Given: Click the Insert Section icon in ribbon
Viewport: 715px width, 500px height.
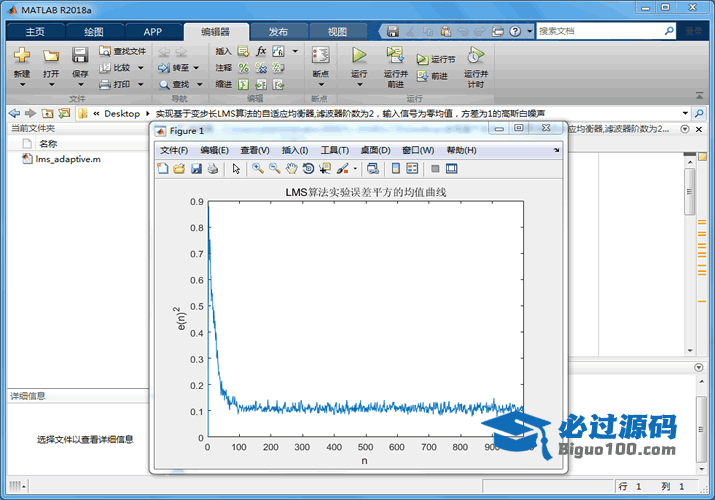Looking at the screenshot, I should [x=244, y=51].
